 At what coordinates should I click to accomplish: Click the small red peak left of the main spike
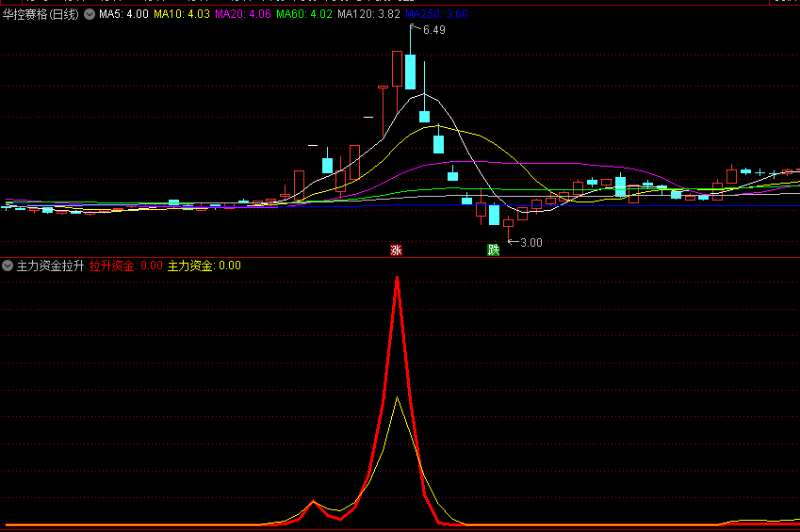(314, 502)
